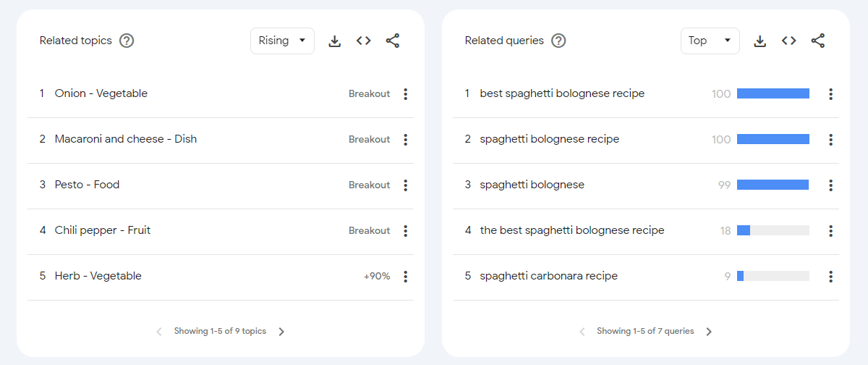
Task: Open more options for spaghetti carbonara recipe
Action: [x=830, y=277]
